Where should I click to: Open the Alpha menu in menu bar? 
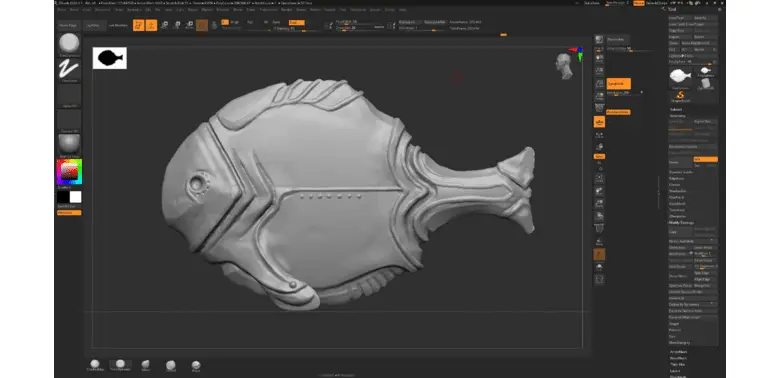(61, 9)
